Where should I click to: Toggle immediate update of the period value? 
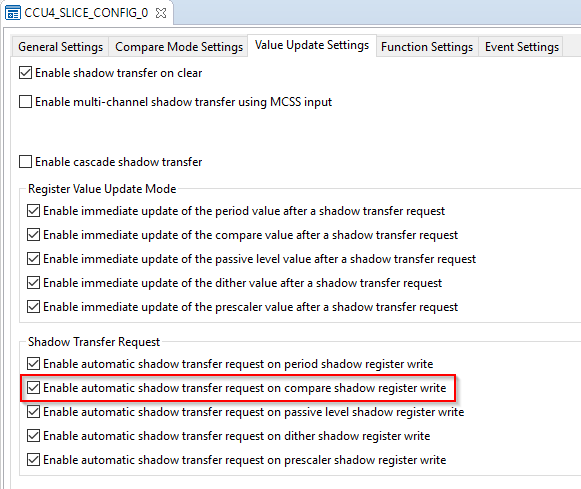tap(33, 210)
